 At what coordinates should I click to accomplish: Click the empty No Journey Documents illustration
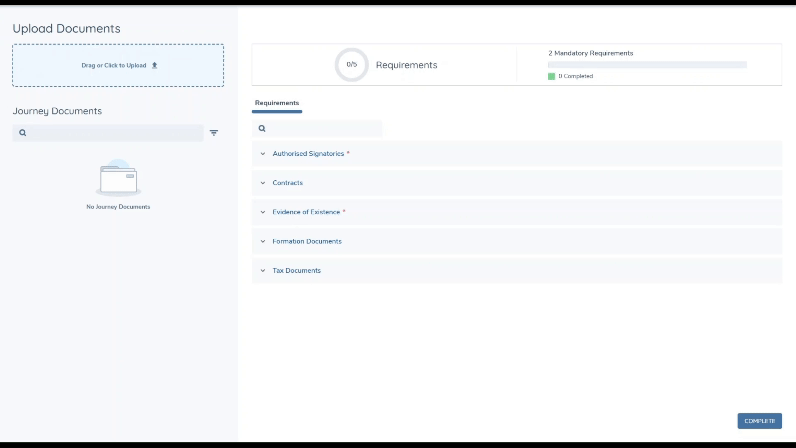pos(118,178)
